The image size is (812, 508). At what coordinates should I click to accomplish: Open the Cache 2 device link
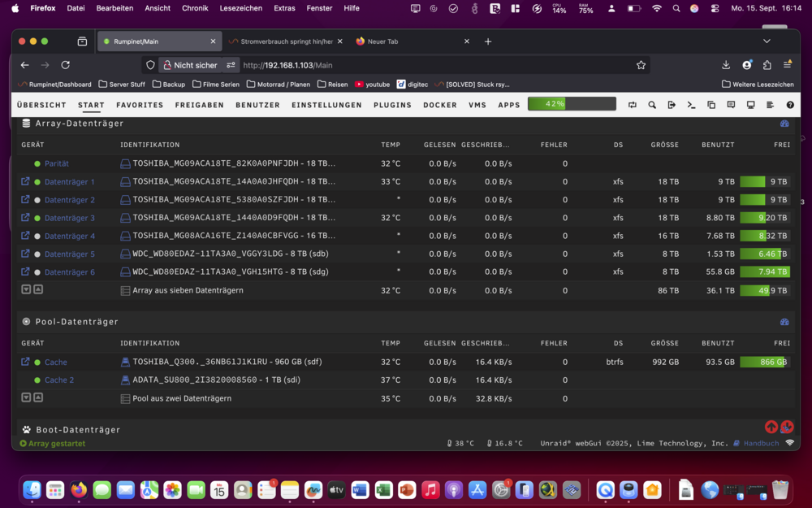pyautogui.click(x=59, y=380)
